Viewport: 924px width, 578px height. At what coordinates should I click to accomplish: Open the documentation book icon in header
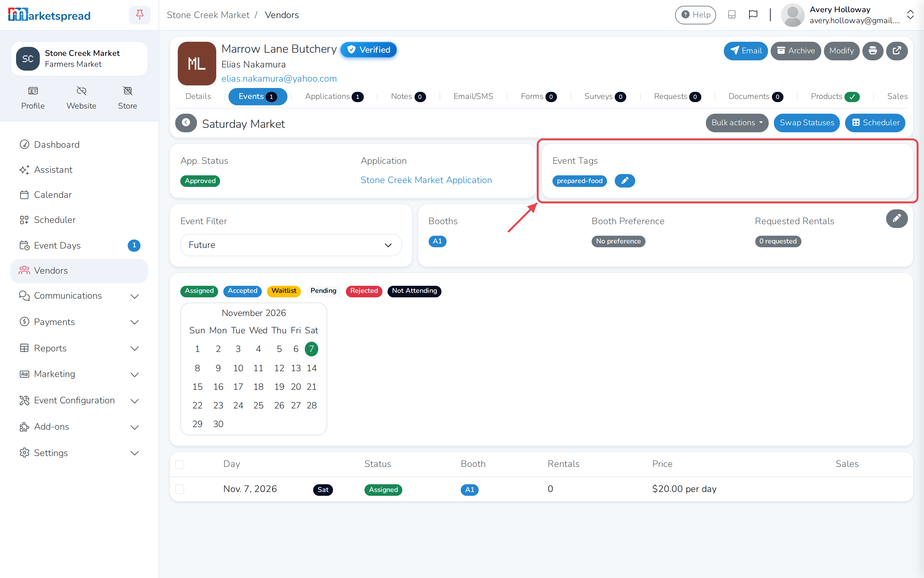pos(732,15)
